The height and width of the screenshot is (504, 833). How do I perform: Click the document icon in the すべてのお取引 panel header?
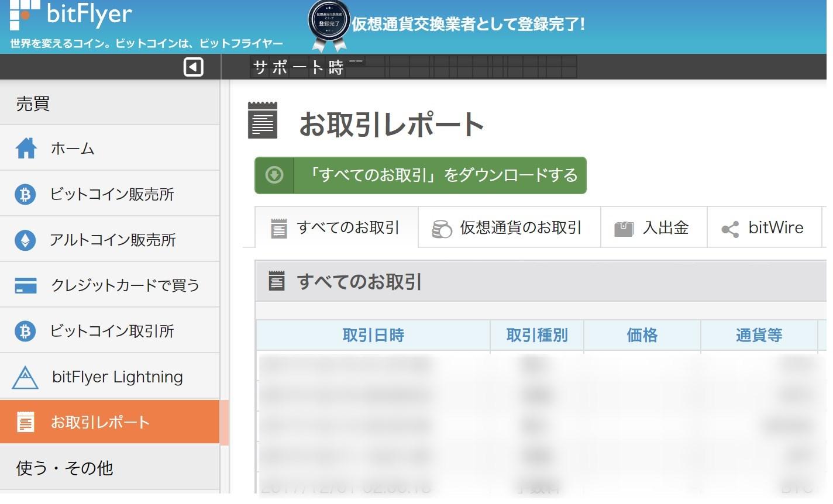click(276, 281)
